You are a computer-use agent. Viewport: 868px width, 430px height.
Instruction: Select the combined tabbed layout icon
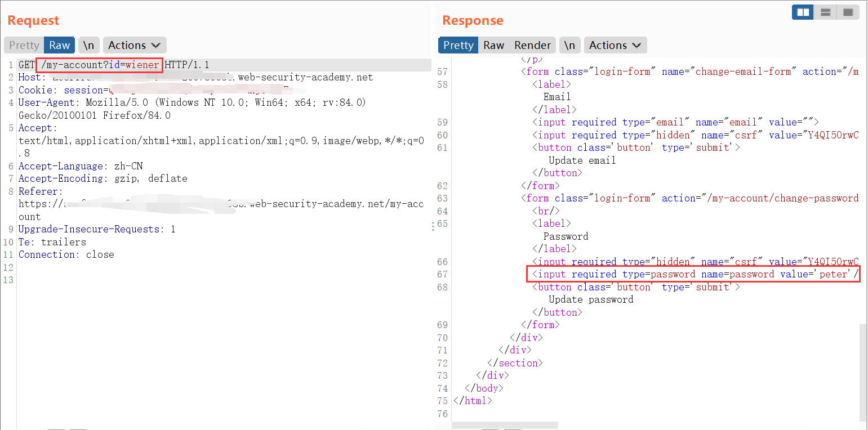tap(847, 12)
